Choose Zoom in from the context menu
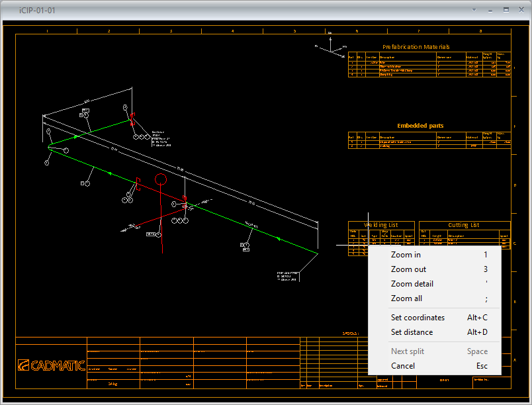532x405 pixels. coord(406,255)
